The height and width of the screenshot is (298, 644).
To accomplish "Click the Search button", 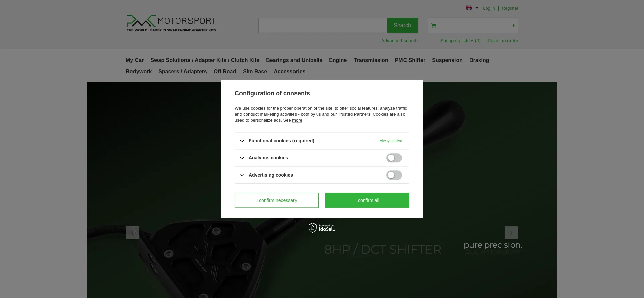I will click(x=402, y=26).
